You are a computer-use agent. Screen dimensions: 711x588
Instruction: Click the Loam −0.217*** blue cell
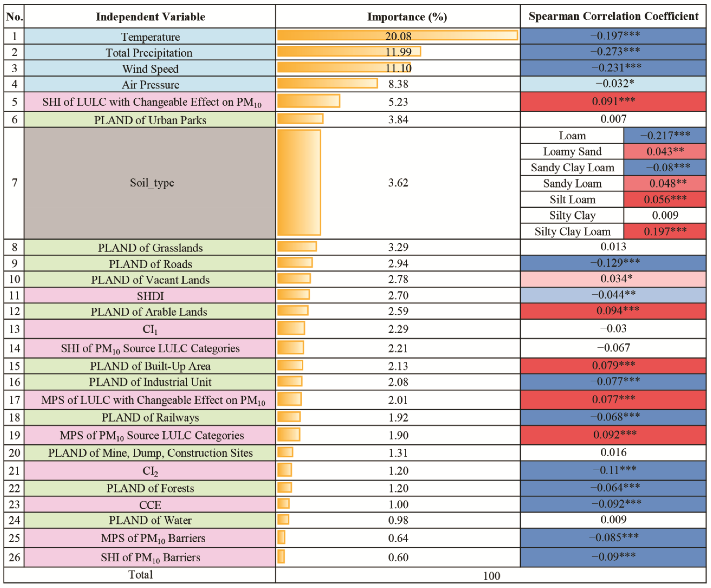click(665, 135)
